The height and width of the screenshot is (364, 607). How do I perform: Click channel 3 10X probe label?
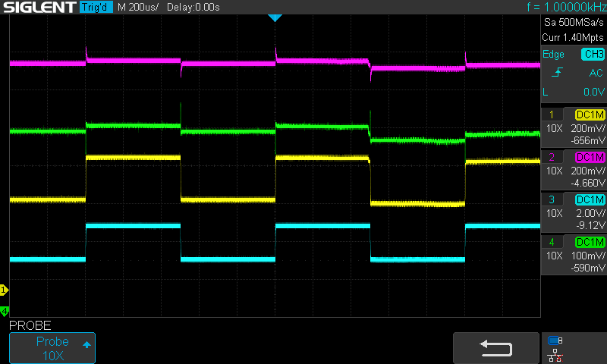point(554,214)
